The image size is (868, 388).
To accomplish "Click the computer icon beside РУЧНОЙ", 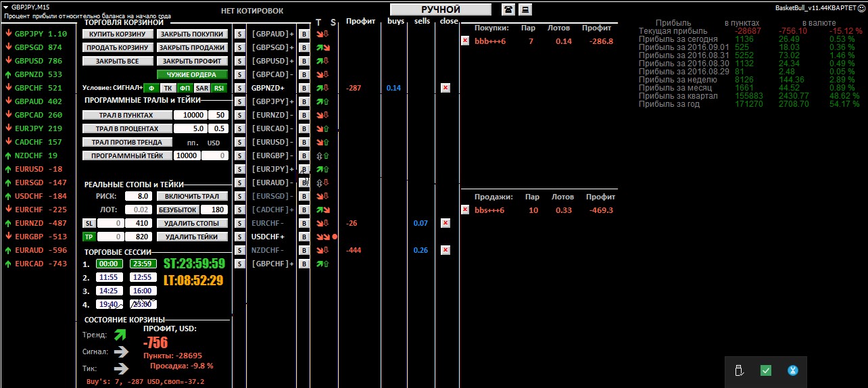I will 525,9.
